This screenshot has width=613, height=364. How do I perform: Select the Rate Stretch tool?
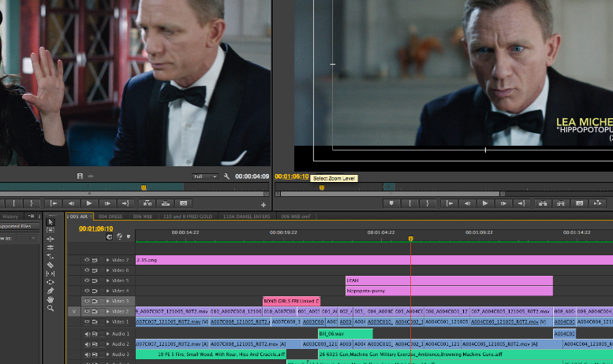click(50, 256)
